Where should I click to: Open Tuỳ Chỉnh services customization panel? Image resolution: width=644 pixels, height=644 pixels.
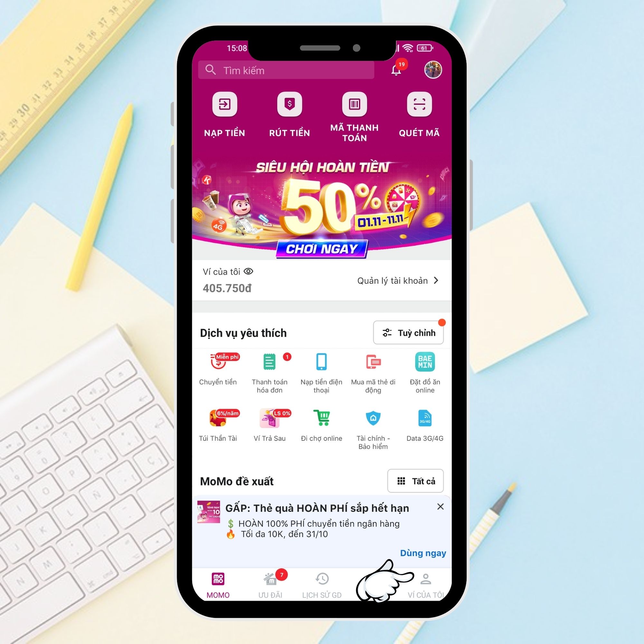(x=411, y=332)
